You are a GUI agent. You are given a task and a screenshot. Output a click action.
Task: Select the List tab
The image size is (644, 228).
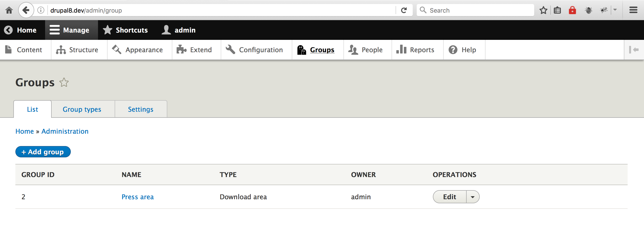33,109
